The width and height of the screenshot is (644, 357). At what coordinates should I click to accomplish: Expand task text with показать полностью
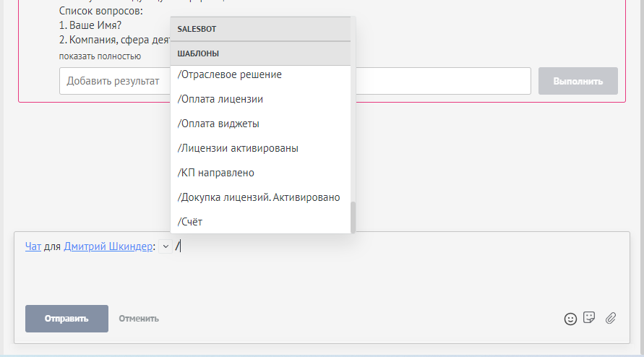[100, 56]
